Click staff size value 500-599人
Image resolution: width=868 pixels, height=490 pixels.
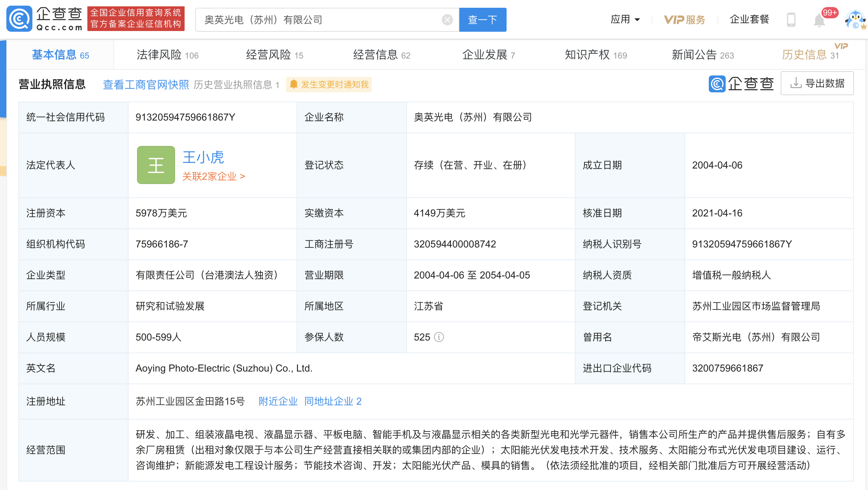[x=159, y=337]
